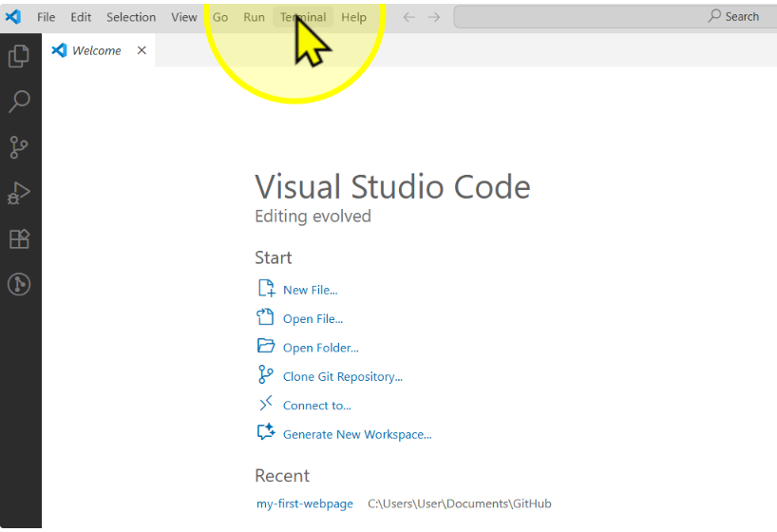Image resolution: width=777 pixels, height=532 pixels.
Task: Open the Run and Debug view
Action: [19, 193]
